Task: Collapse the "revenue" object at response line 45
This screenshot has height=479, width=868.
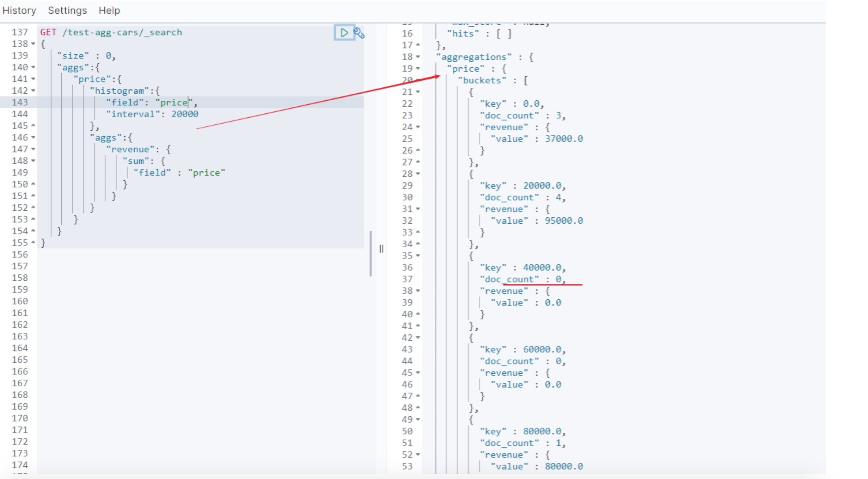Action: click(418, 373)
